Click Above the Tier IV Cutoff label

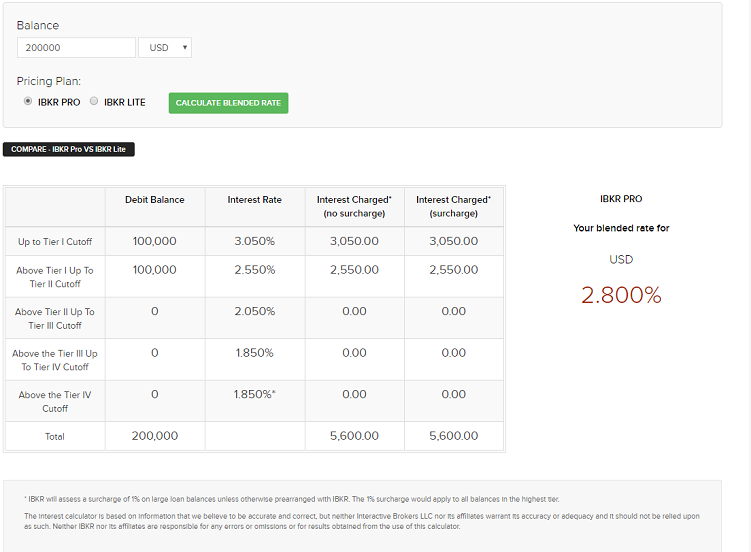[55, 402]
